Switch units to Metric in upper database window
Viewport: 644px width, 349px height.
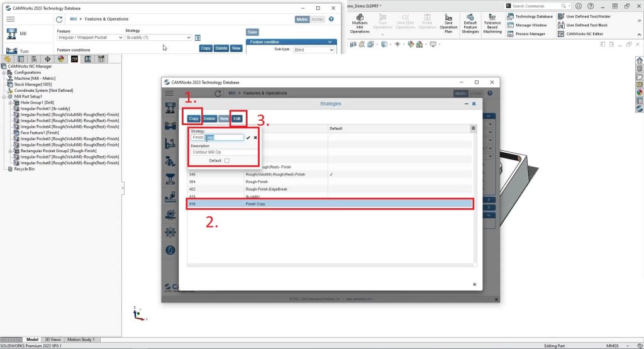click(302, 19)
